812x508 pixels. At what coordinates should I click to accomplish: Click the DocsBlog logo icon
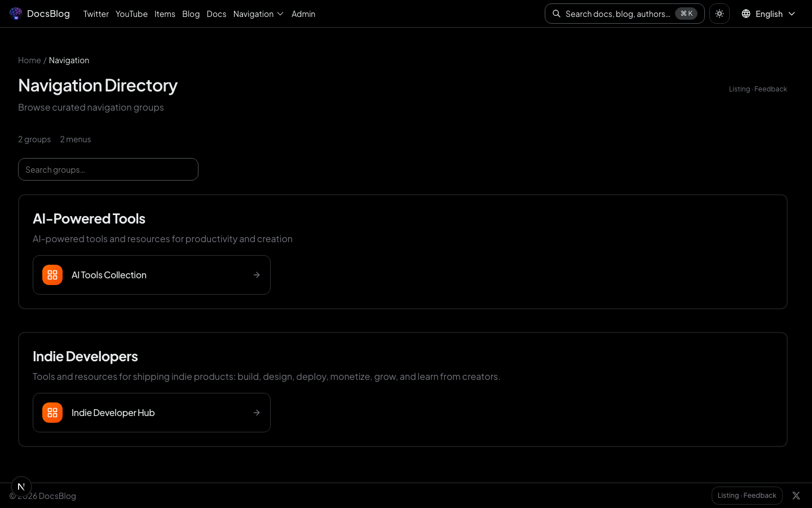pyautogui.click(x=16, y=14)
